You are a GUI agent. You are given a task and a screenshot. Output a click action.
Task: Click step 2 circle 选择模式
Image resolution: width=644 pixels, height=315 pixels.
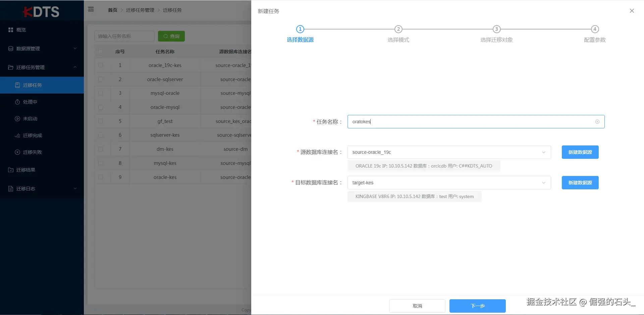coord(398,29)
